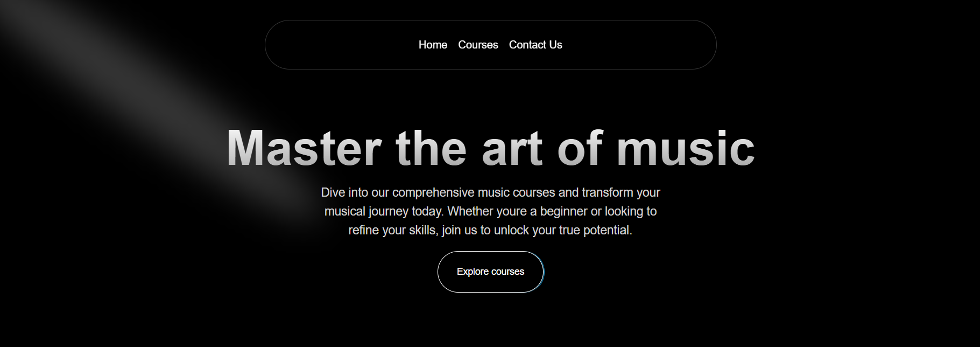
Task: Click the paragraph line starting "musical journey today"
Action: (x=490, y=211)
